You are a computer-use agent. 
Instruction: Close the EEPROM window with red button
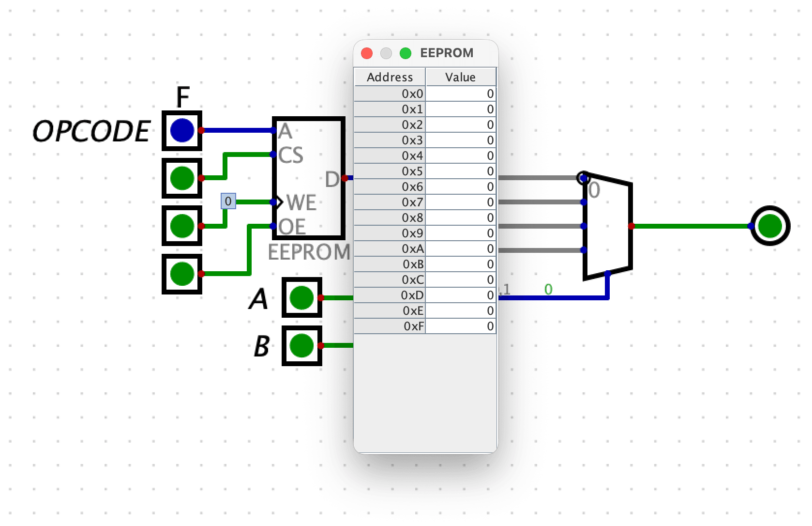[367, 53]
